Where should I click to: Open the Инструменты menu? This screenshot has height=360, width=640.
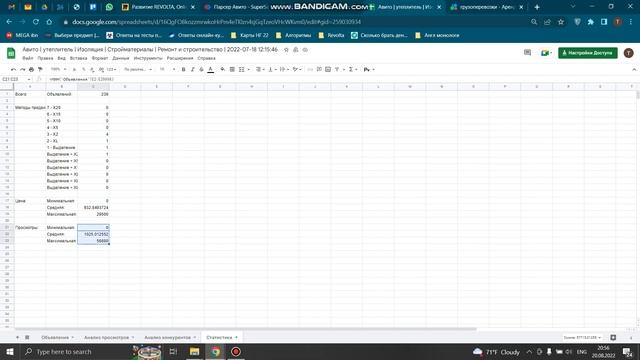pos(148,58)
